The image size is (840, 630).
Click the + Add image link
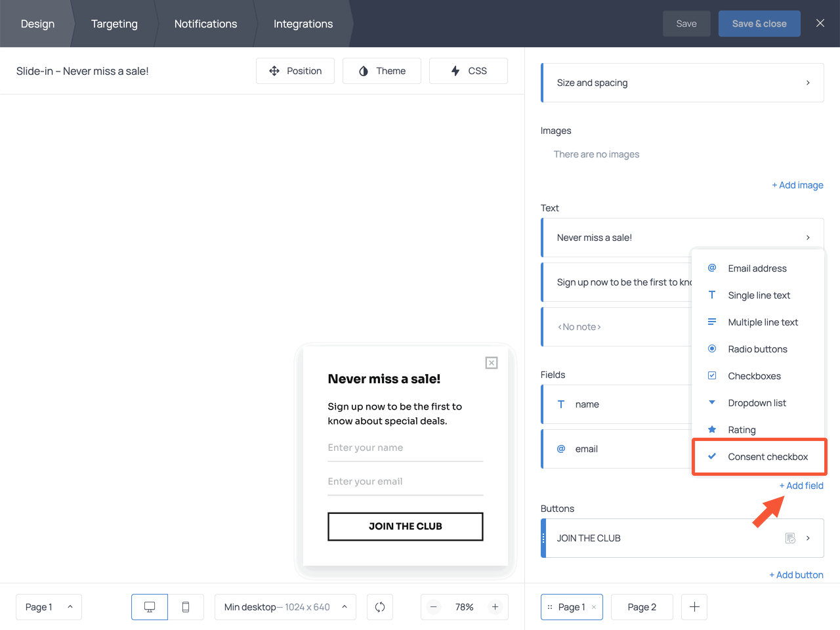[x=797, y=184]
